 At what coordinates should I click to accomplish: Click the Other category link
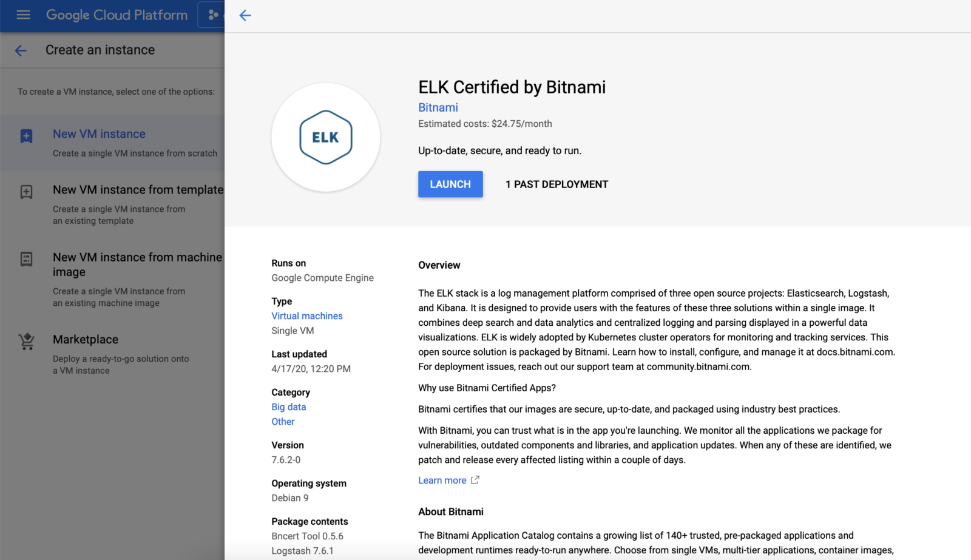click(283, 422)
